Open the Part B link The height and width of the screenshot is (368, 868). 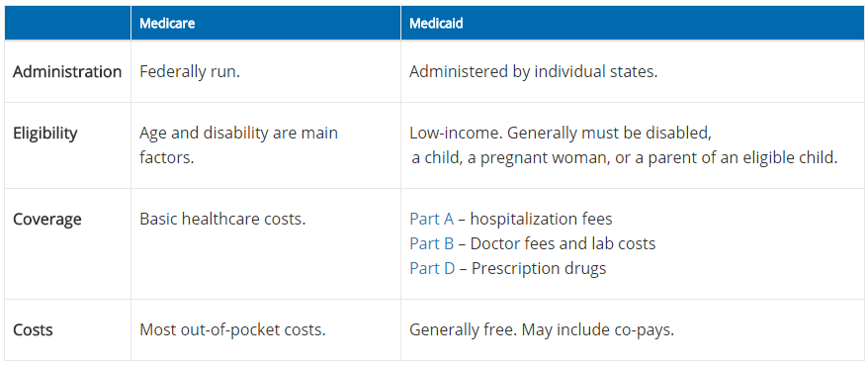pos(431,243)
